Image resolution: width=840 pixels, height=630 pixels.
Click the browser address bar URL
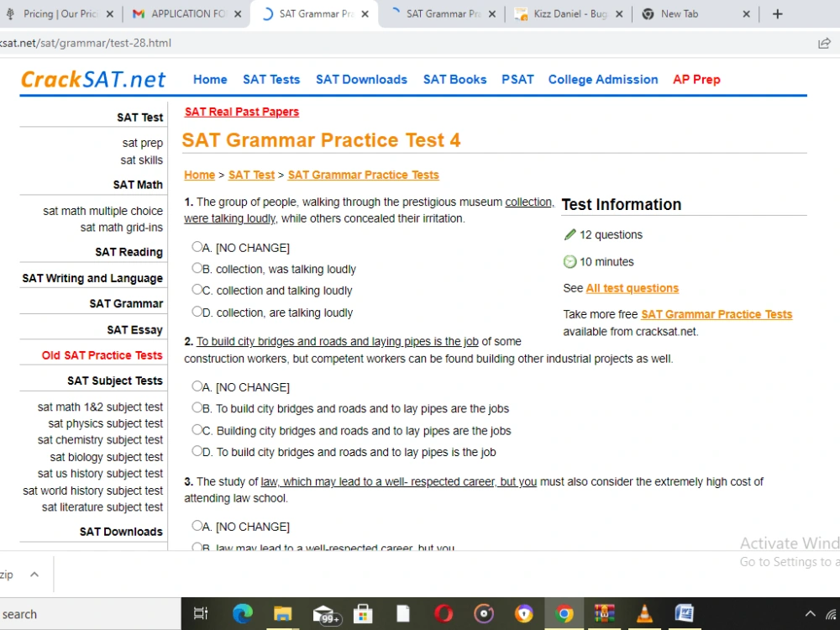[86, 44]
